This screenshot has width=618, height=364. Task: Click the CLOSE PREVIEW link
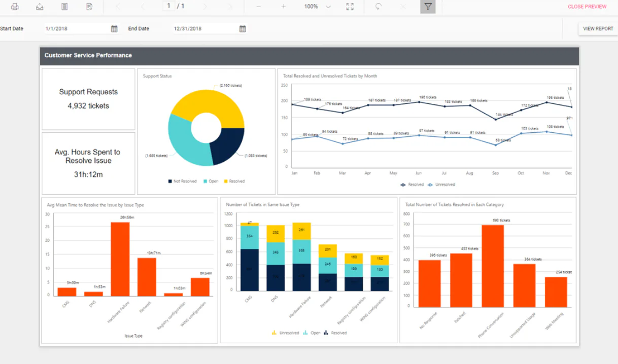[x=587, y=7]
